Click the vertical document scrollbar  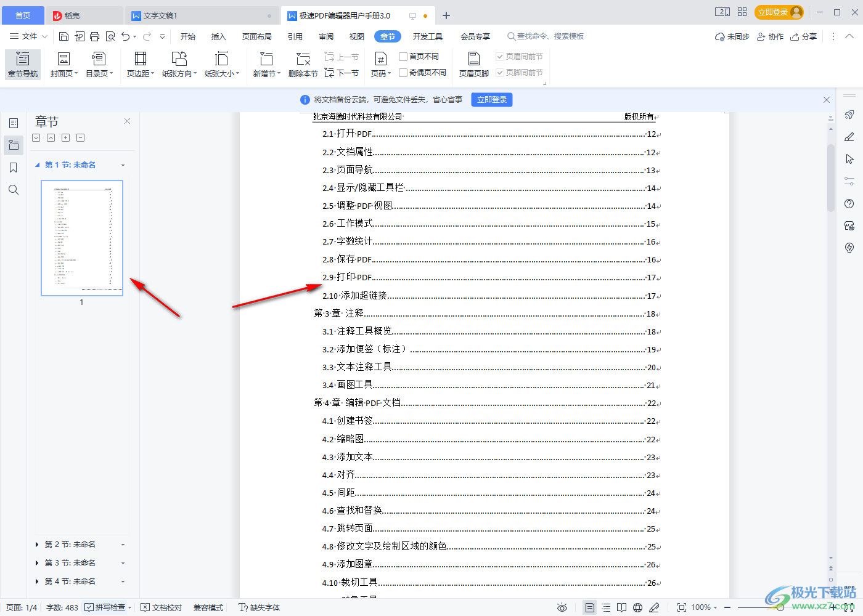(831, 178)
